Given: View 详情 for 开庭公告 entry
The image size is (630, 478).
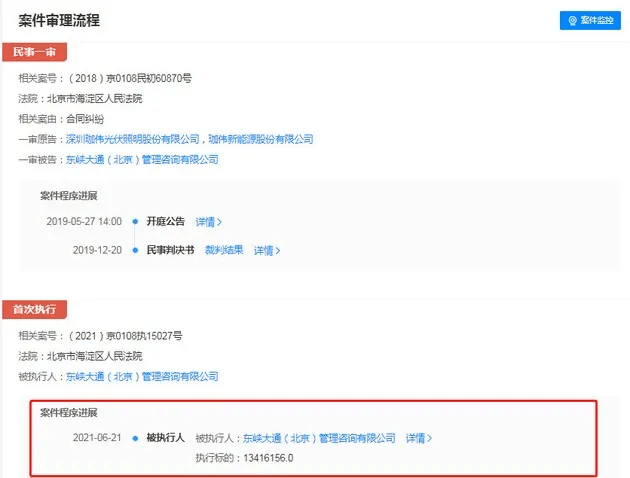Looking at the screenshot, I should click(205, 222).
